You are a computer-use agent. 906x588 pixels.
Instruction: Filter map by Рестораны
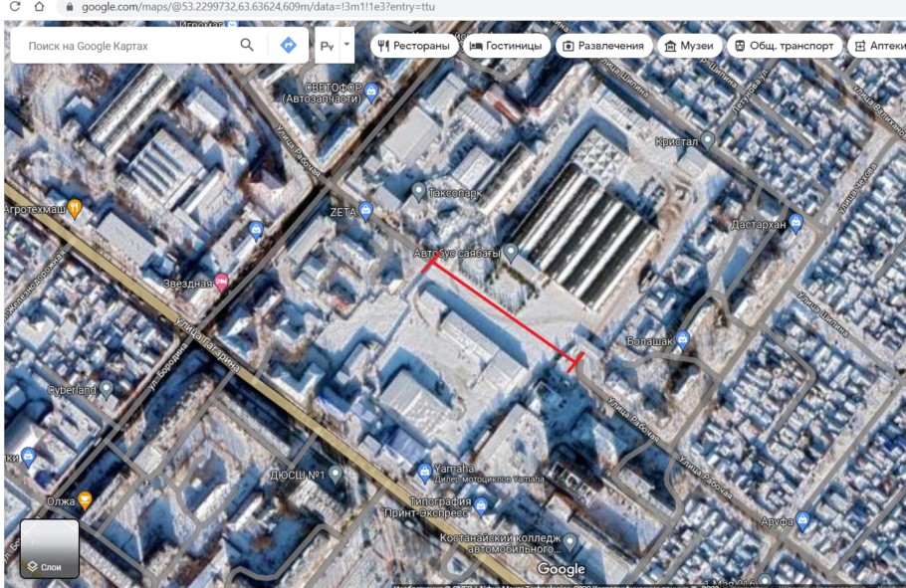[414, 46]
